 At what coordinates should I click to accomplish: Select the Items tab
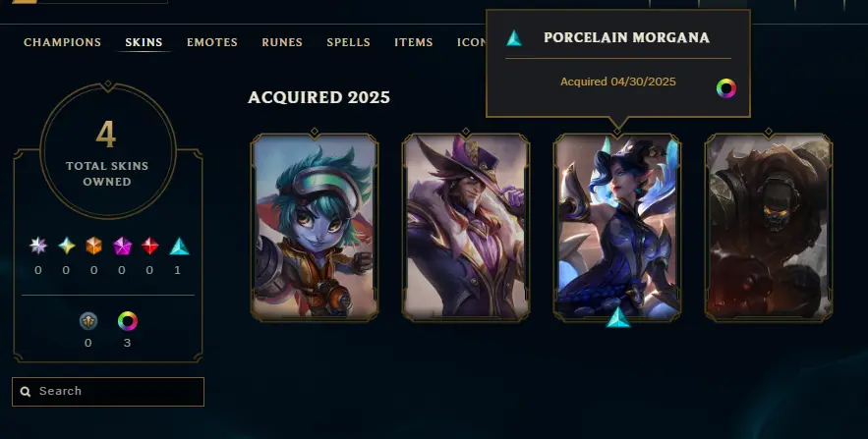pyautogui.click(x=414, y=42)
